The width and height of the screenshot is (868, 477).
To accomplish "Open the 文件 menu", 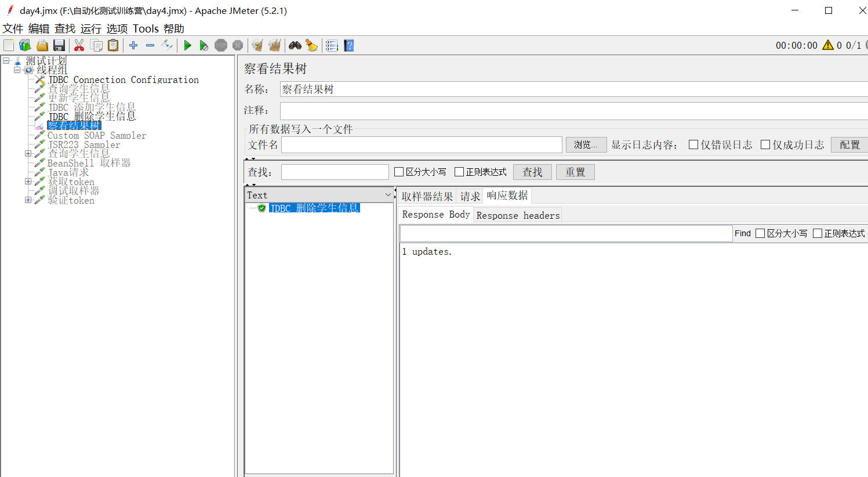I will (x=13, y=28).
